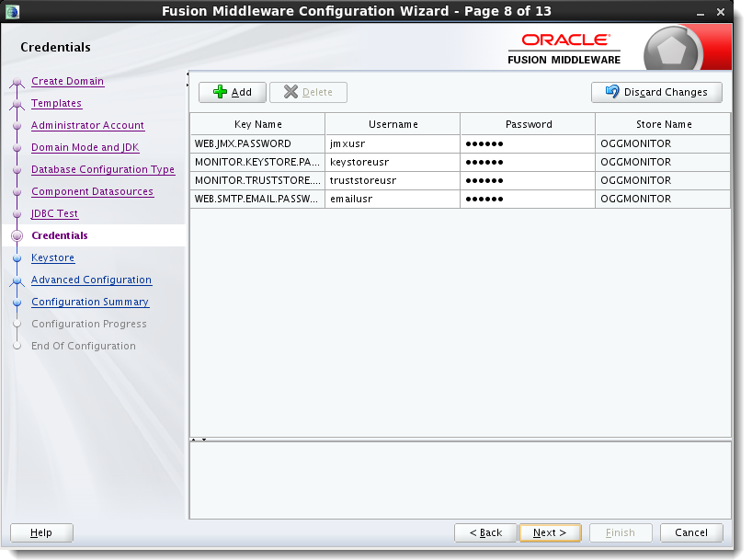This screenshot has width=752, height=560.
Task: Close the wizard window
Action: coord(721,12)
